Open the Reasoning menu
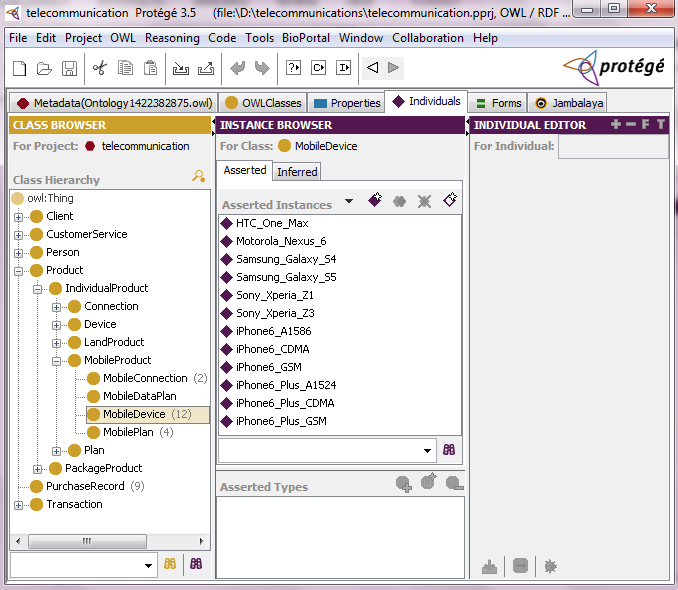 [172, 38]
